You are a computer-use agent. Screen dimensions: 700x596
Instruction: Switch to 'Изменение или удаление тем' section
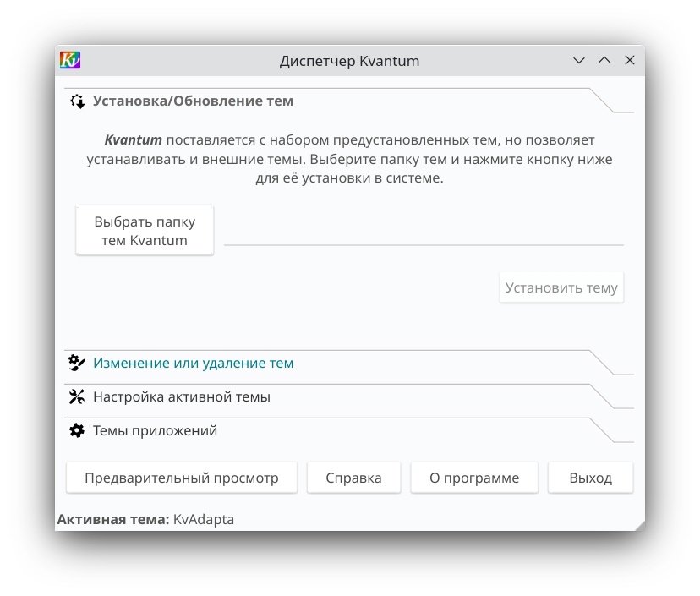click(349, 363)
